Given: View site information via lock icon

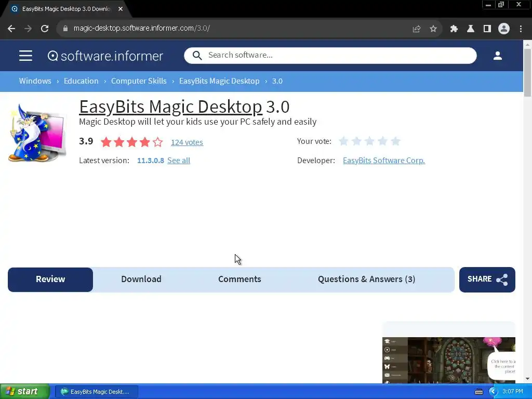Looking at the screenshot, I should click(x=65, y=29).
